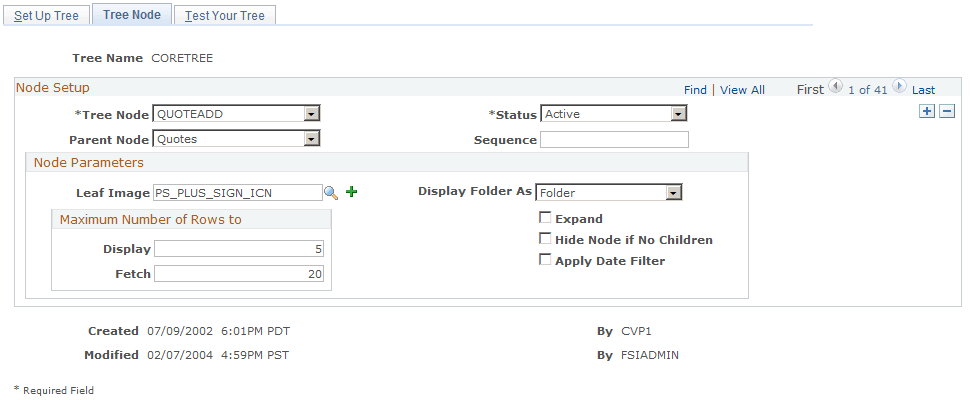Open Leaf Image lookup magnifier icon
This screenshot has width=970, height=400.
pos(331,193)
